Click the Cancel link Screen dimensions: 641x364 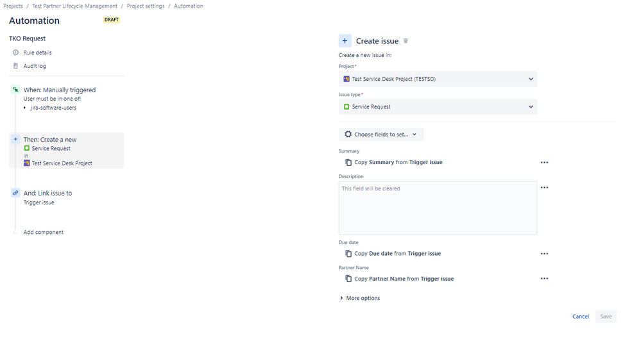pyautogui.click(x=581, y=316)
